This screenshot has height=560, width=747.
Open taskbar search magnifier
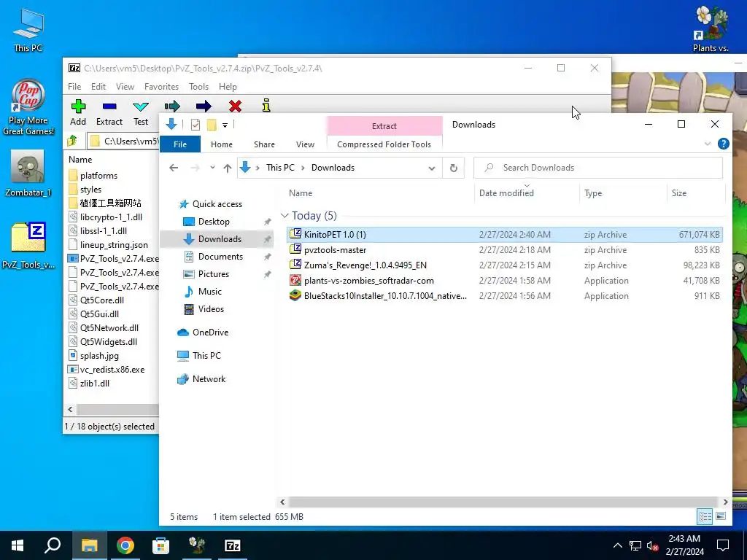click(53, 545)
